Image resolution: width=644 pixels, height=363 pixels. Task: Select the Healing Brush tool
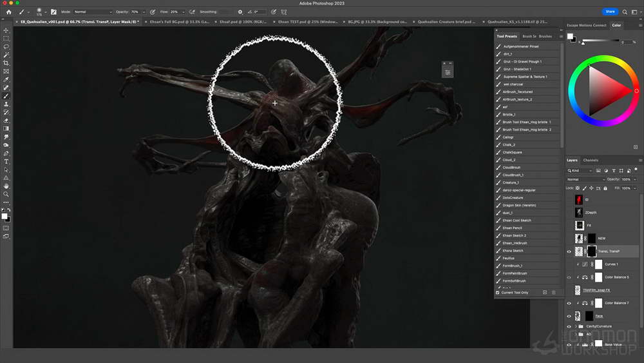coord(6,88)
